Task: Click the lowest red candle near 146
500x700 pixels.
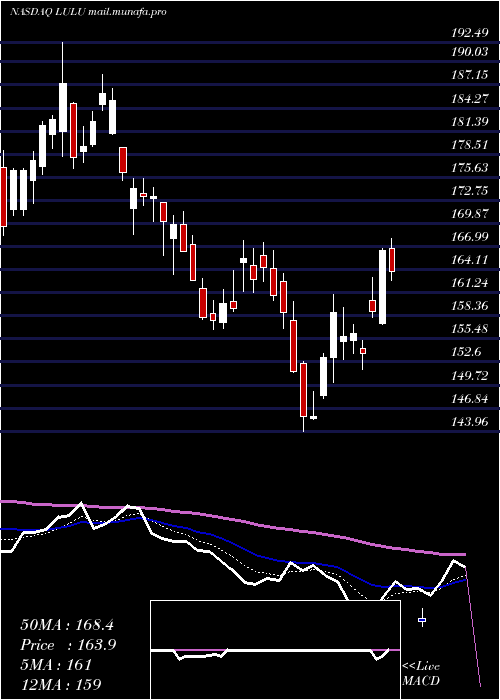Action: 304,390
